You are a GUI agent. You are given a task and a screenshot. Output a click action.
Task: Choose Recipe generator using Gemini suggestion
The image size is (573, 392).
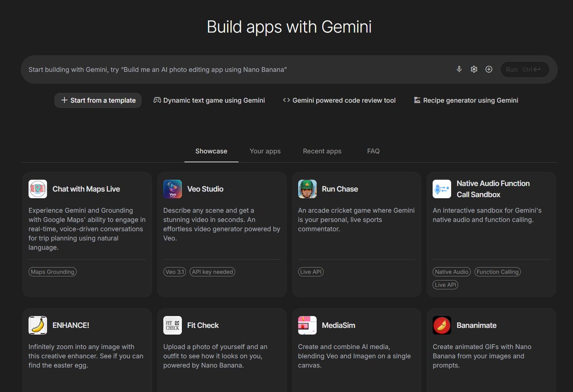coord(466,100)
